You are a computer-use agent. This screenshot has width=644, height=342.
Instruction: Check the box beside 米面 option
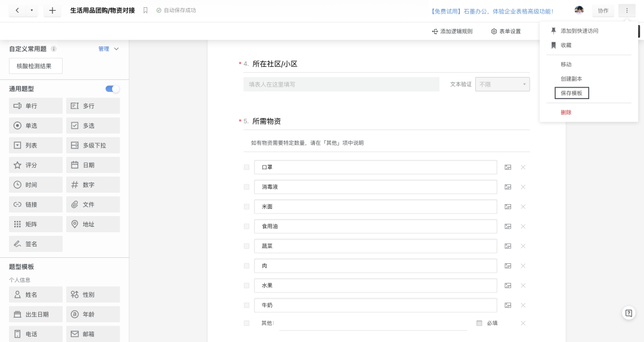tap(246, 207)
